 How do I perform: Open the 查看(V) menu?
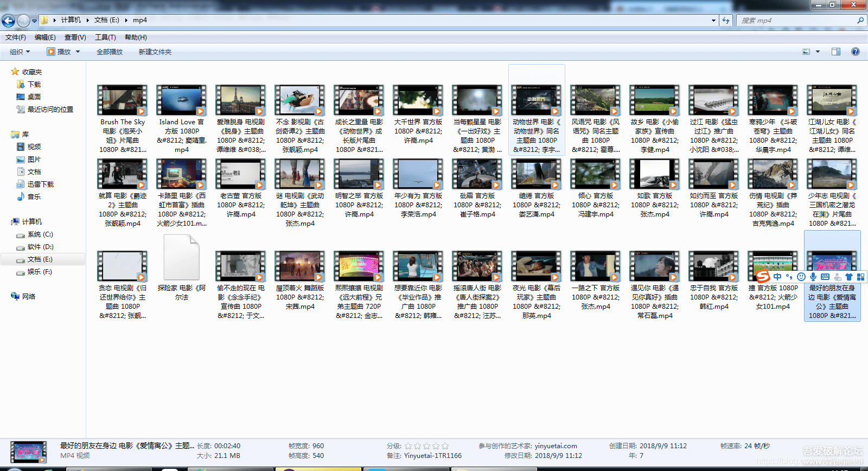(x=75, y=37)
